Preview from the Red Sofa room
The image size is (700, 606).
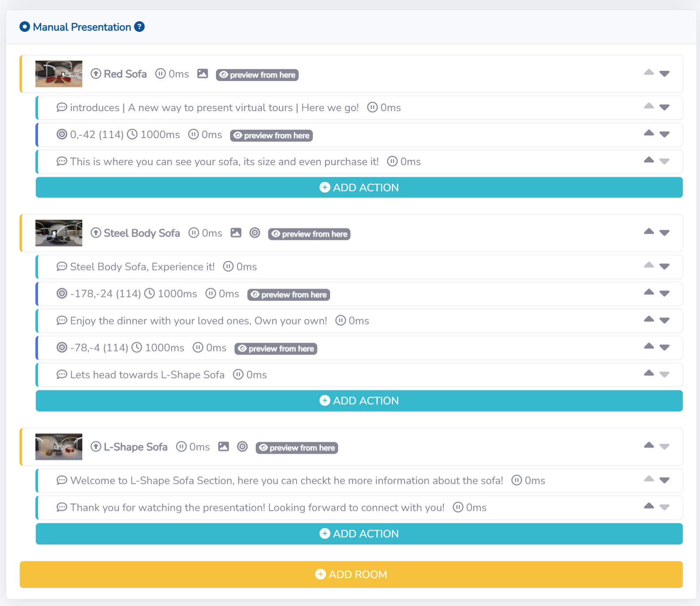click(257, 75)
